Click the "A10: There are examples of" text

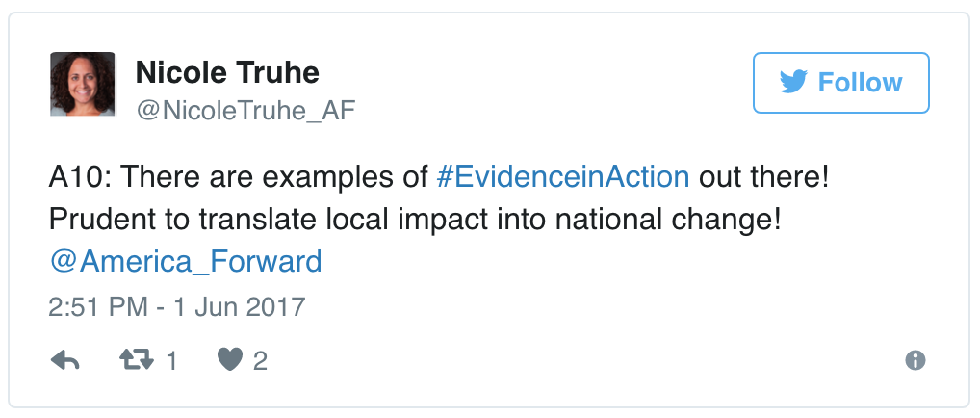239,178
